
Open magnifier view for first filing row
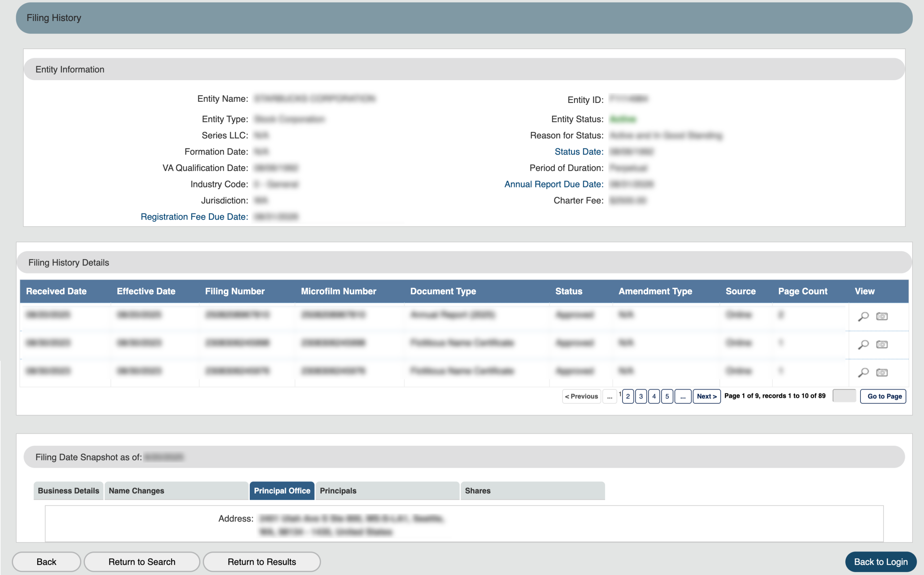coord(863,316)
